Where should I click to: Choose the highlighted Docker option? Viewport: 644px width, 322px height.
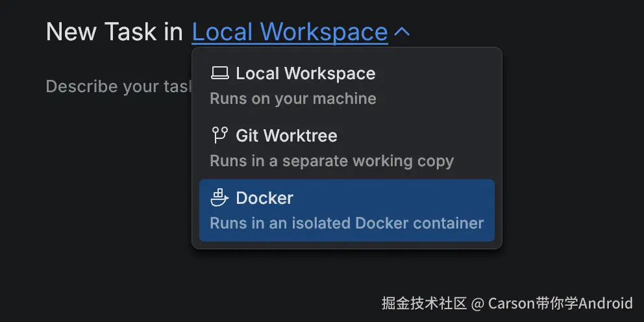point(347,210)
